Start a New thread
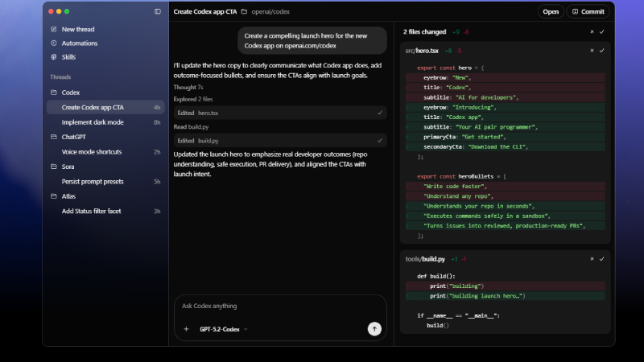This screenshot has height=362, width=644. (77, 29)
